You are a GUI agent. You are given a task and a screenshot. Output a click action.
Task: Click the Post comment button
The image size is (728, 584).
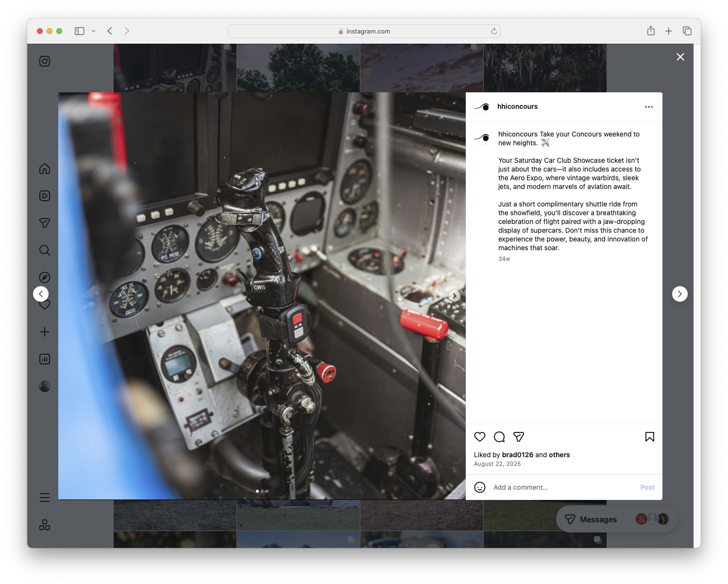(647, 487)
